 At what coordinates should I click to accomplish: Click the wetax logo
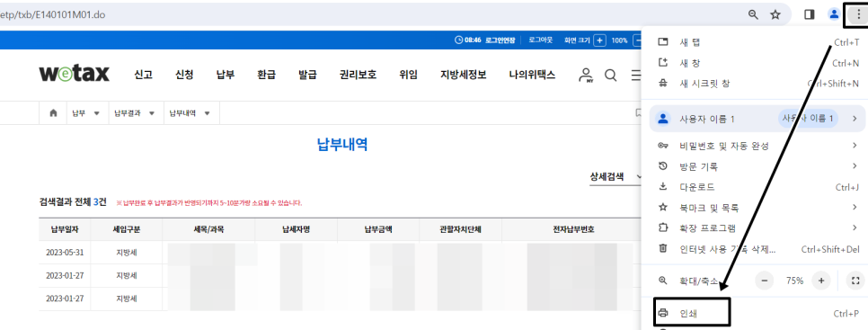point(75,74)
